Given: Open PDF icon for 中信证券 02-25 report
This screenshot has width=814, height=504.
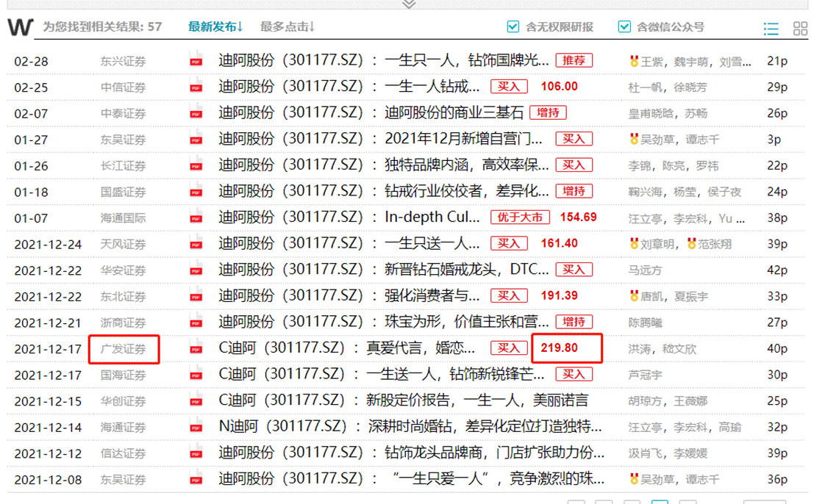Looking at the screenshot, I should point(196,84).
